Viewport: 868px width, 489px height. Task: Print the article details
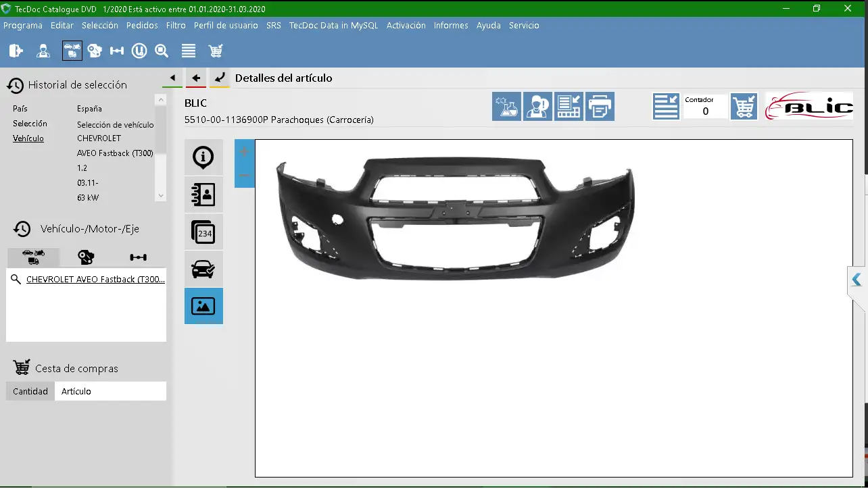600,107
